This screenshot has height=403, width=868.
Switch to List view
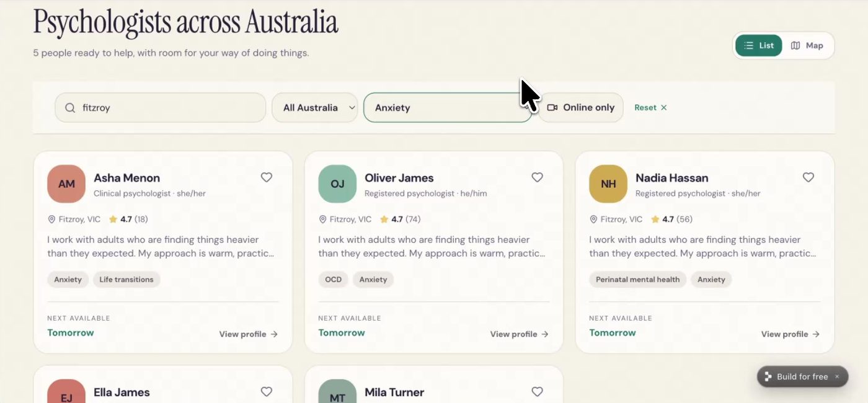(x=759, y=46)
